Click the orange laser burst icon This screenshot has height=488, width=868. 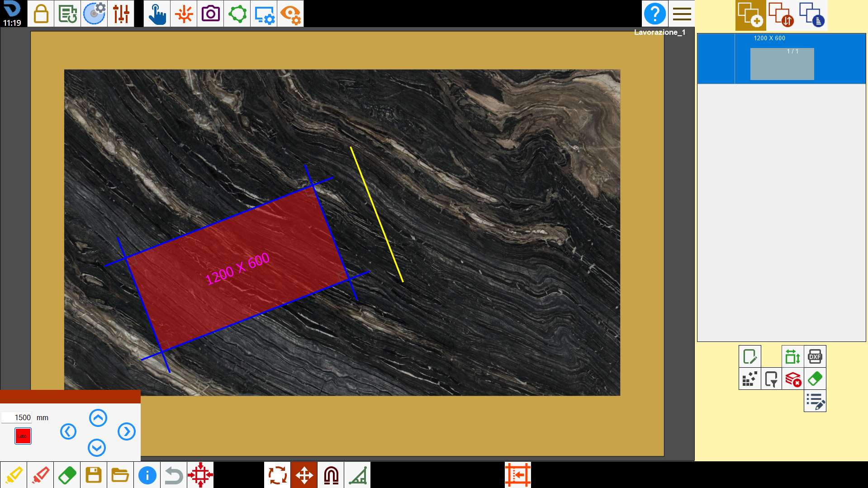(x=184, y=14)
